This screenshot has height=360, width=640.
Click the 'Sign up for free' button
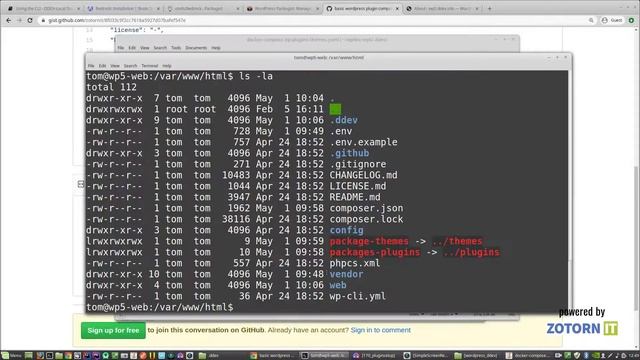tap(113, 330)
